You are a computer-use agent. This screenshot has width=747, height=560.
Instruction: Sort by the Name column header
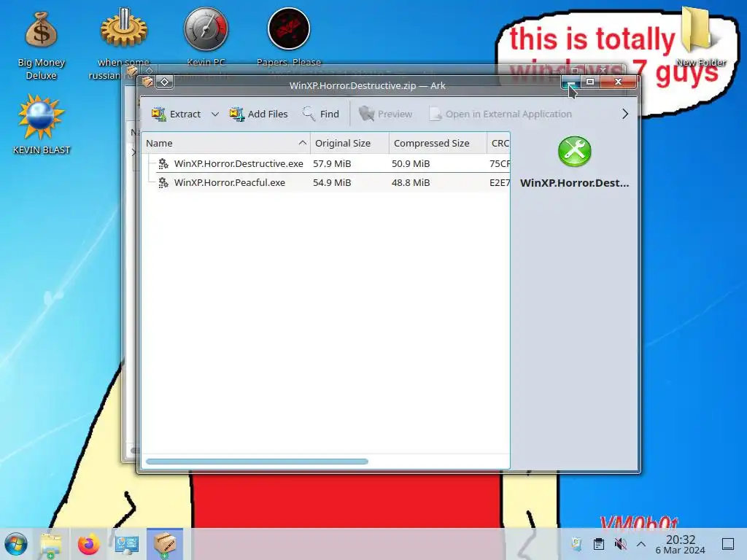pos(225,144)
